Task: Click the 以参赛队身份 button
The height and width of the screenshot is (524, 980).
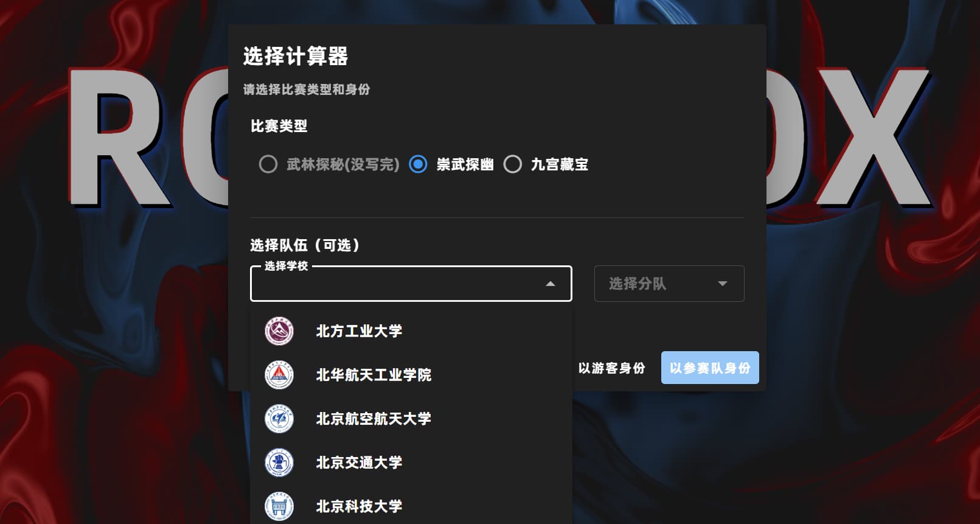Action: [710, 368]
